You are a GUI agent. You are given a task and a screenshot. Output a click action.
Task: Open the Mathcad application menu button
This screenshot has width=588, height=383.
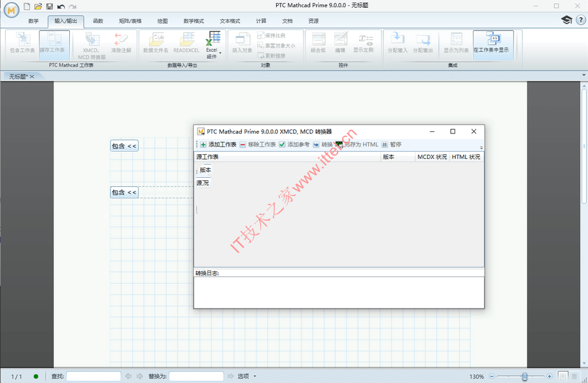[x=11, y=10]
